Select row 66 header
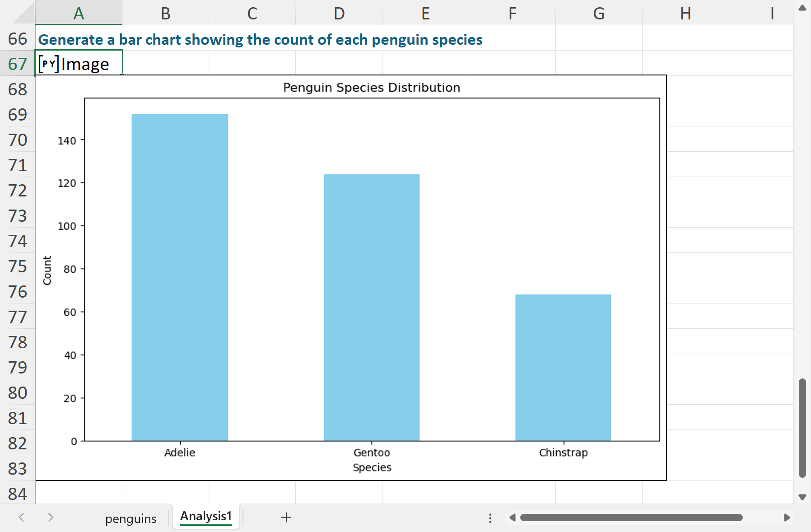Image resolution: width=811 pixels, height=532 pixels. coord(18,38)
